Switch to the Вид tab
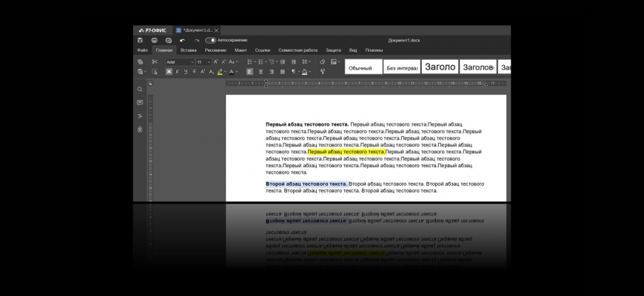Image resolution: width=644 pixels, height=296 pixels. click(353, 50)
